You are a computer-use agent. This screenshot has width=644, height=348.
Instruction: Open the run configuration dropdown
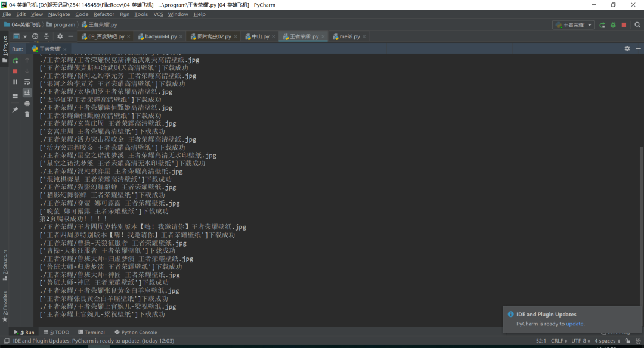[x=574, y=25]
